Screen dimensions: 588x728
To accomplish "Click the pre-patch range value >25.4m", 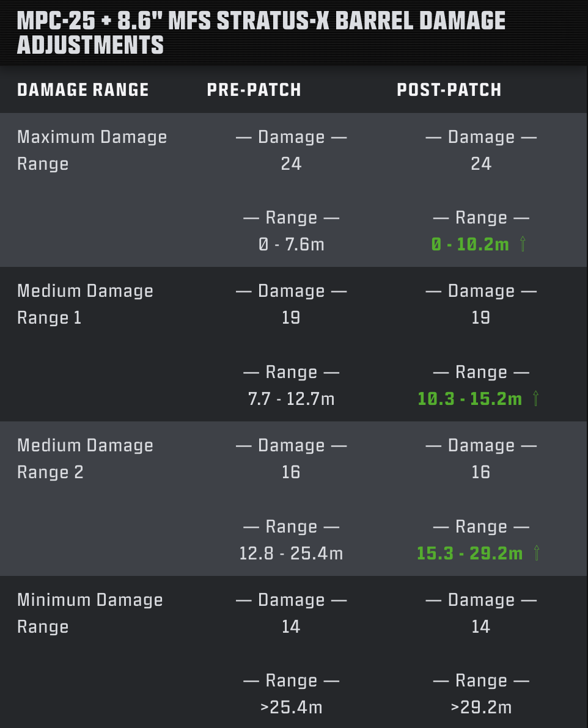I will pyautogui.click(x=291, y=708).
